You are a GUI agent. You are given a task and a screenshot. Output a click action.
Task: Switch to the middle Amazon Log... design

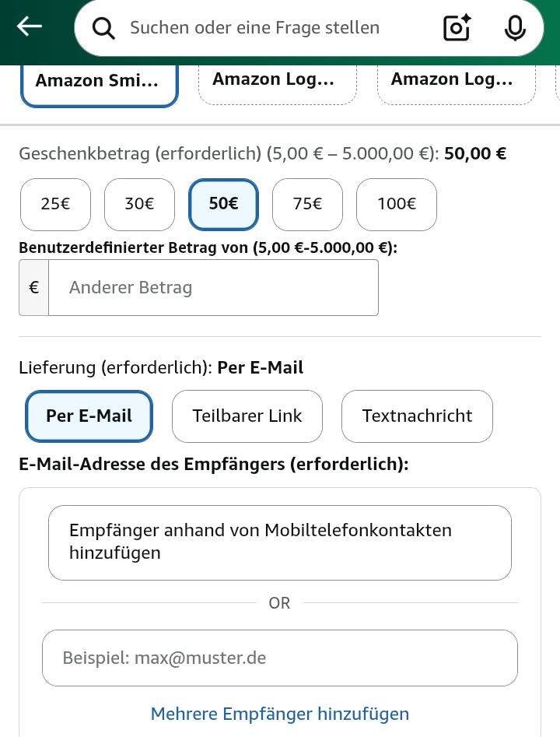point(277,81)
